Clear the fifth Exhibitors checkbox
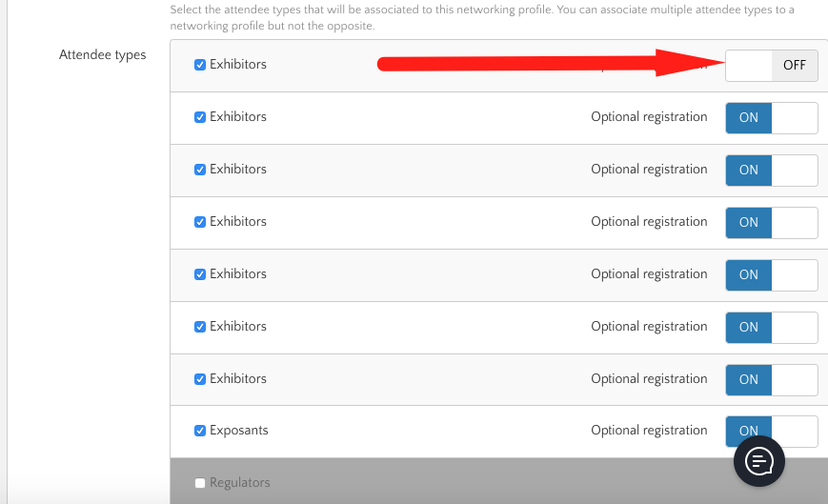Screen dimensions: 828x504 point(200,274)
